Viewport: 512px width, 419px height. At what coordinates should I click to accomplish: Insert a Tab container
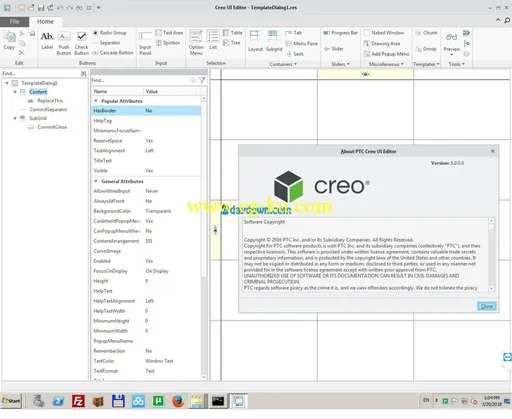(294, 33)
